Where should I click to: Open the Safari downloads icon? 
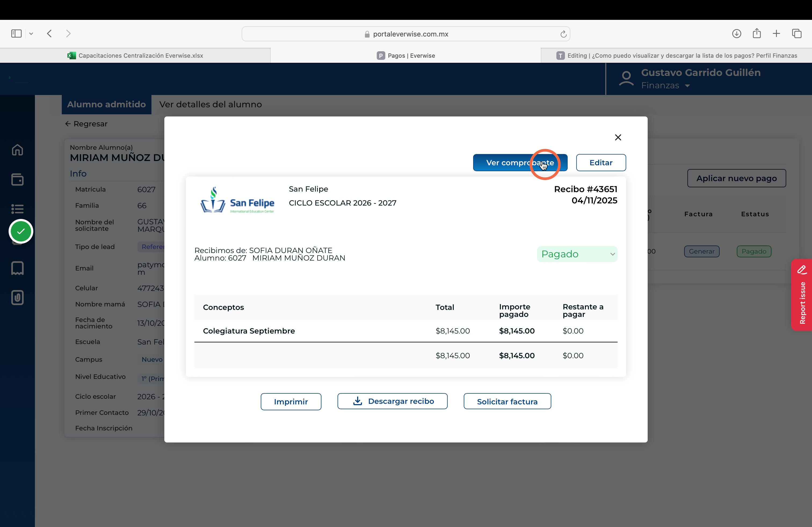737,33
